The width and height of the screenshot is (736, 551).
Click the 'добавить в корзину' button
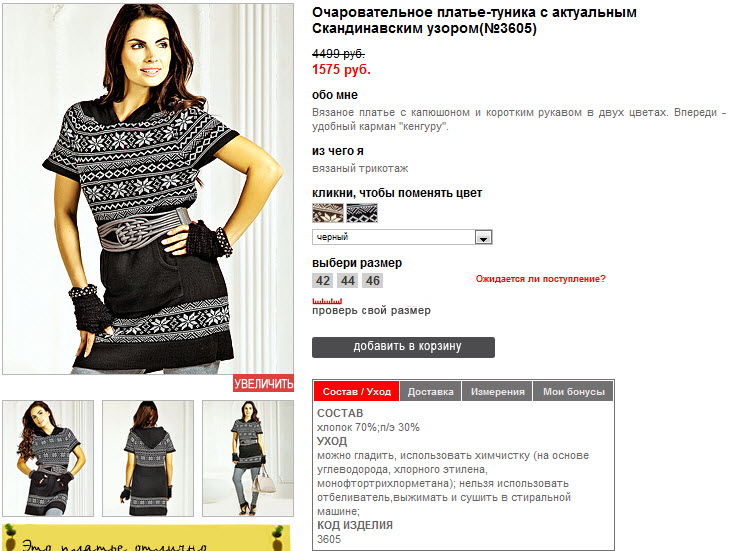click(403, 347)
